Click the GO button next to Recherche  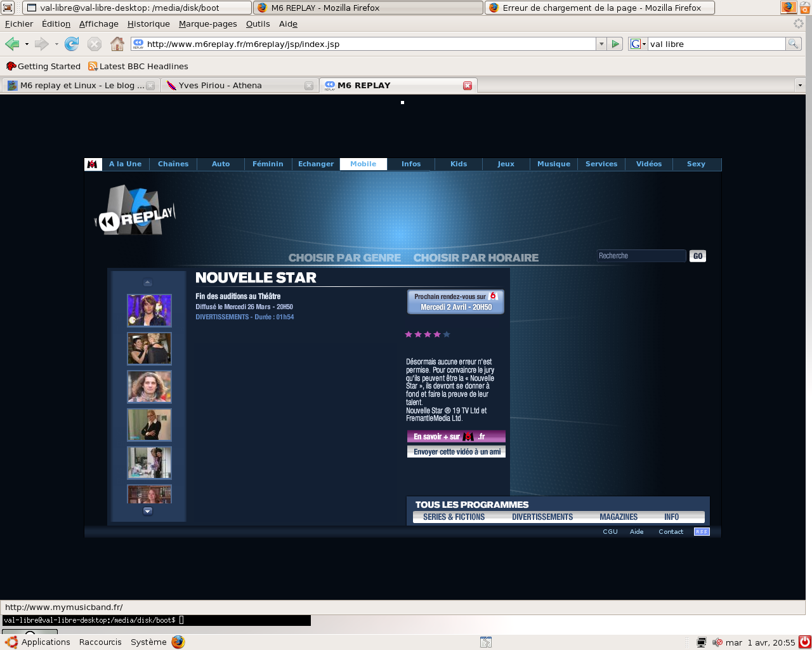tap(698, 256)
